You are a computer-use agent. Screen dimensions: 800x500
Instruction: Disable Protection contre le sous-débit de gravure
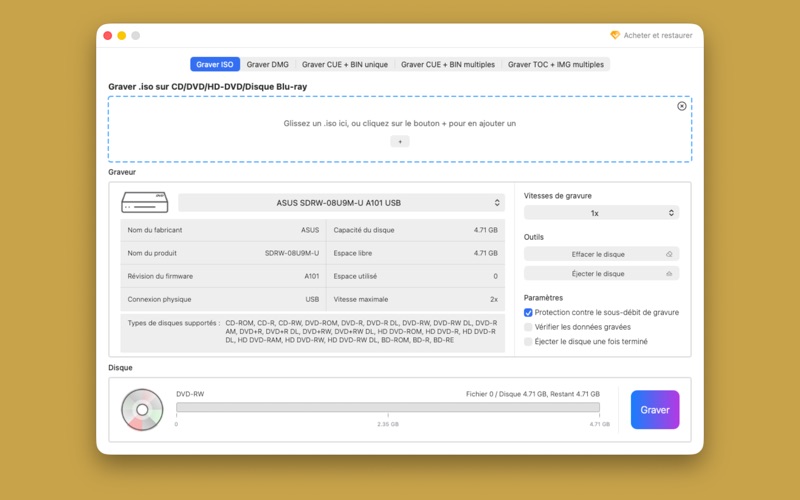point(528,312)
